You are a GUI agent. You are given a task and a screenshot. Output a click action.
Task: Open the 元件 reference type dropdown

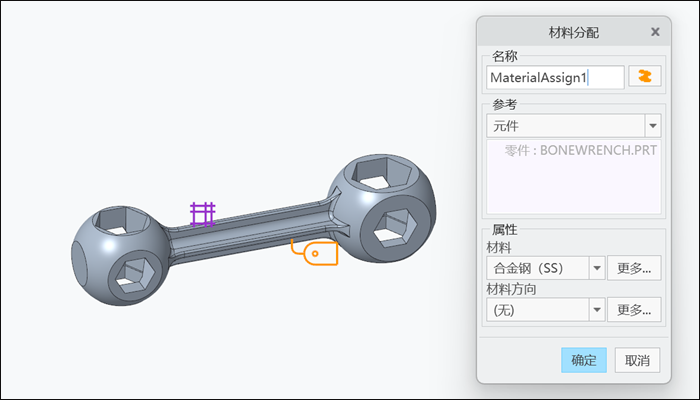pos(653,126)
